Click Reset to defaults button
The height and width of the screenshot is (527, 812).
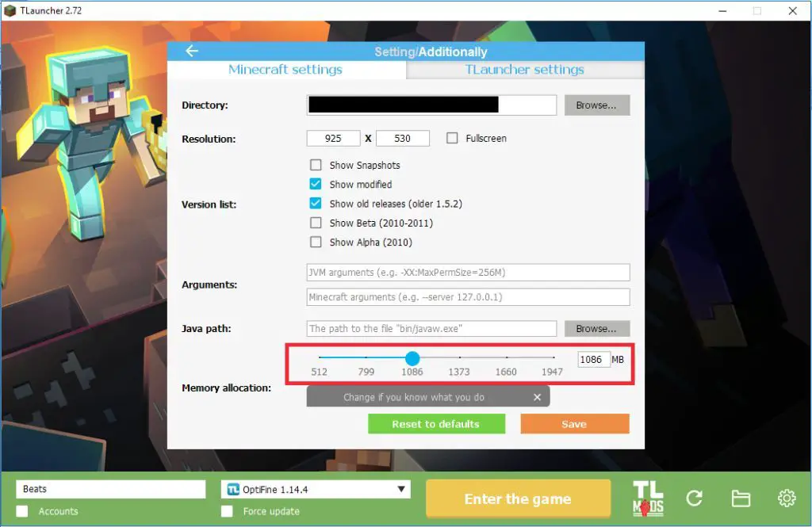point(437,424)
